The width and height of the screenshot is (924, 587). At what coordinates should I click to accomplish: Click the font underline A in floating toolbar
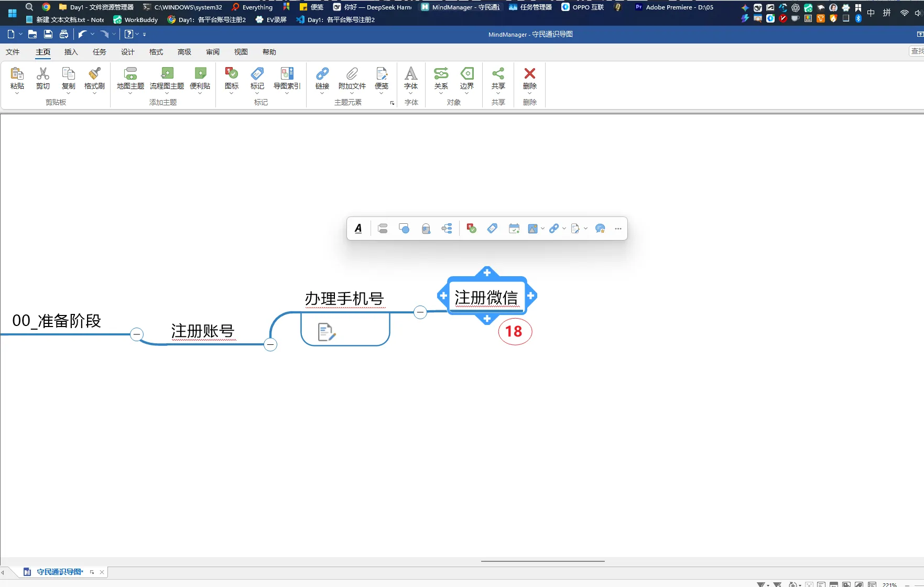click(358, 229)
